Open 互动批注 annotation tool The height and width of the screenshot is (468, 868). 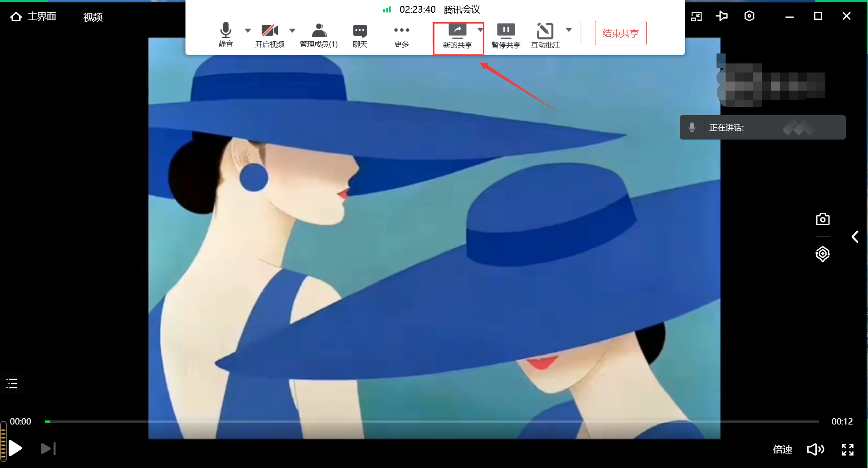click(x=546, y=36)
